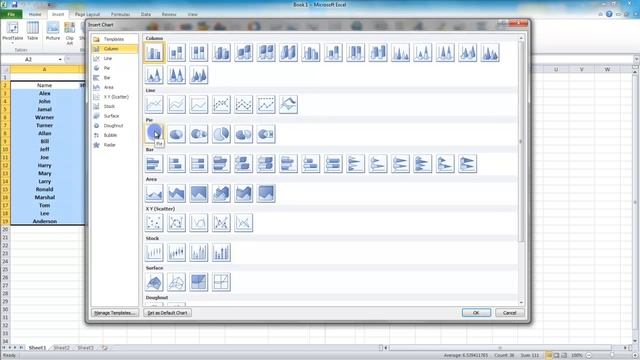Select Area category in left pane
The width and height of the screenshot is (640, 360).
115,87
